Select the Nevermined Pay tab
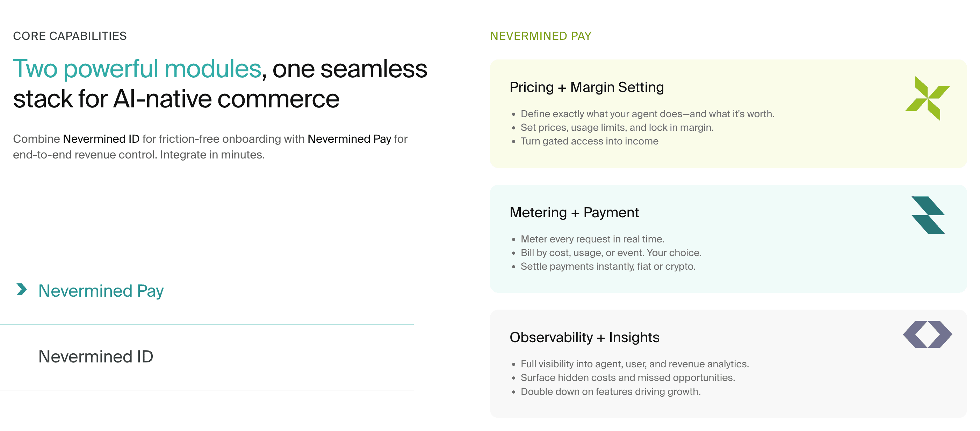 (x=101, y=291)
